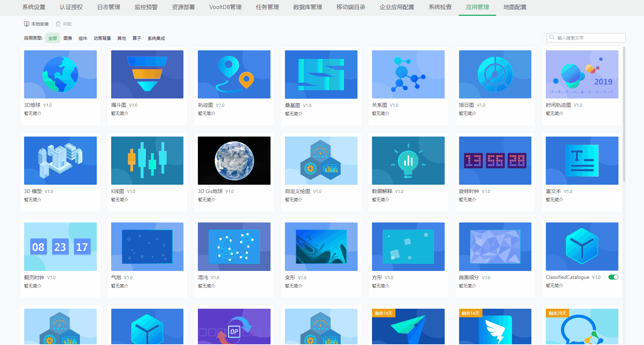Go to 任务管理 tab
The height and width of the screenshot is (345, 644).
267,7
